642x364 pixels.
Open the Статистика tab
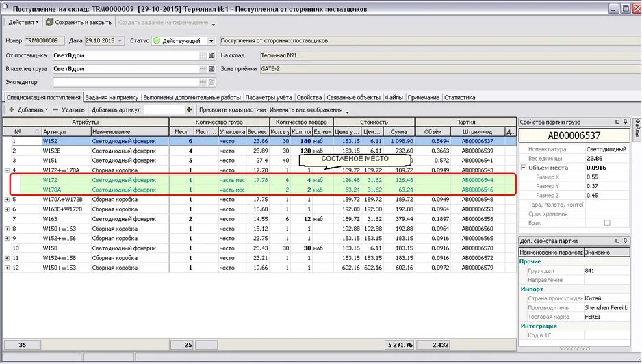(459, 97)
